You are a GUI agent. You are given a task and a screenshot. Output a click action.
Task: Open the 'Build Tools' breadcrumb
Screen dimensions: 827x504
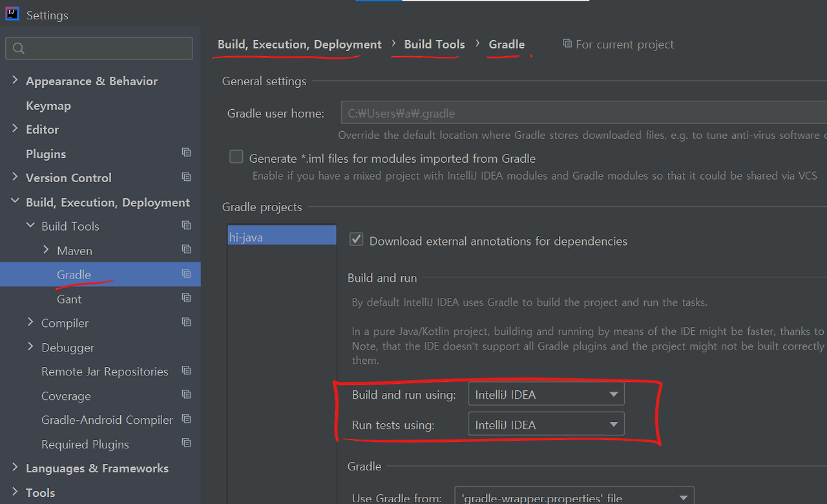coord(434,44)
